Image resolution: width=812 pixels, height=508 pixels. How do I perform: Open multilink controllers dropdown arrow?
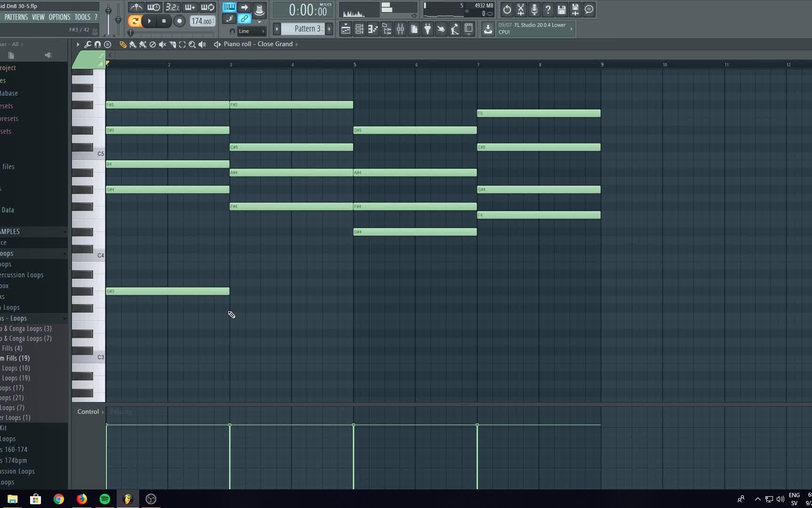click(259, 22)
